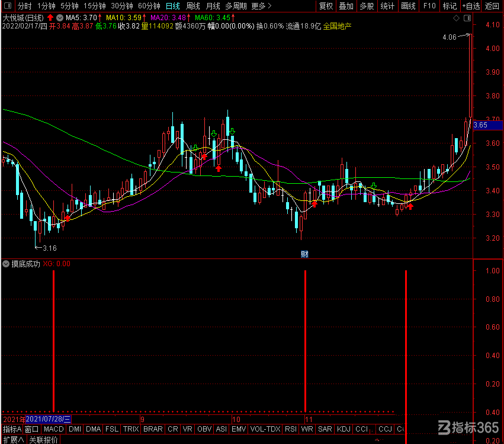The width and height of the screenshot is (504, 444).
Task: Click the 4.06 high price label
Action: pyautogui.click(x=450, y=37)
